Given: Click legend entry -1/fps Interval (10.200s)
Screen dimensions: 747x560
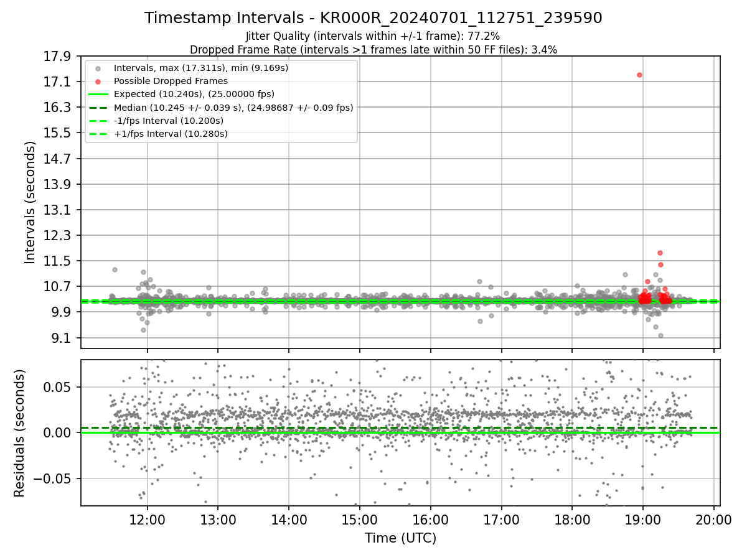Looking at the screenshot, I should pyautogui.click(x=168, y=120).
